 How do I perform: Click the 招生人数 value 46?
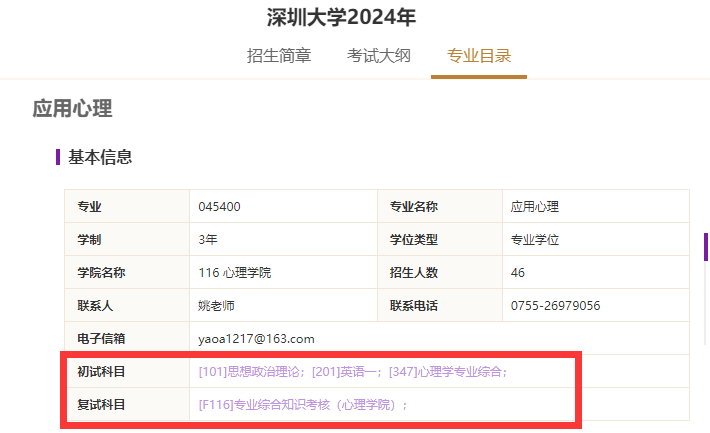[518, 273]
